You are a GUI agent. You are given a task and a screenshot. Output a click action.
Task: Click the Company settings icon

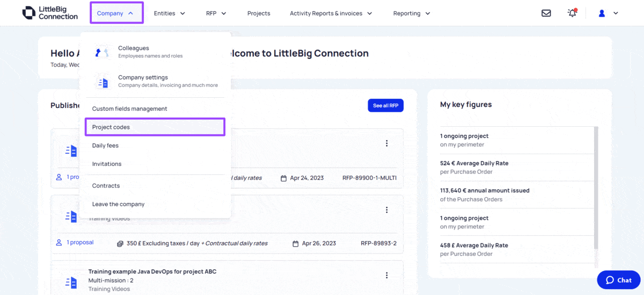[x=102, y=82]
